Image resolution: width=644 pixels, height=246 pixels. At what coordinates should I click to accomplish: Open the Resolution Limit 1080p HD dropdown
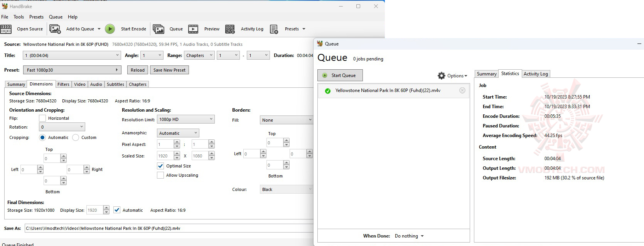tap(186, 119)
